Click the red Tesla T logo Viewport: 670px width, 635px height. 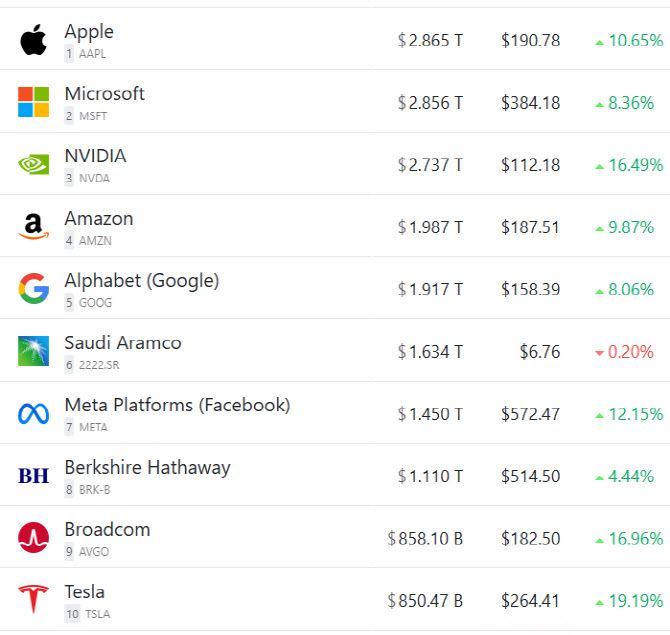point(33,600)
